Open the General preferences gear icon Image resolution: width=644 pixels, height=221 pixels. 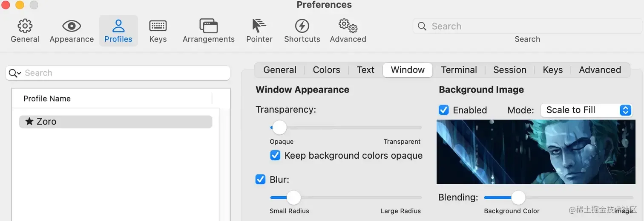(x=25, y=26)
